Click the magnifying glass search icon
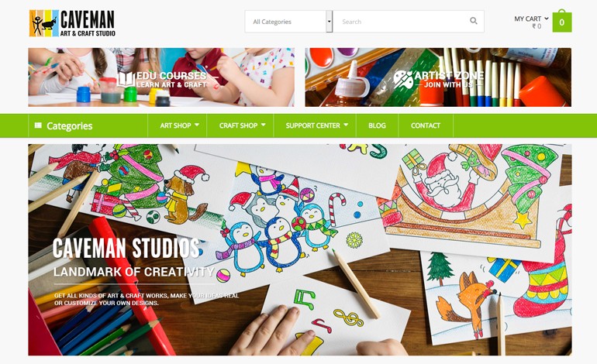This screenshot has height=364, width=597. coord(473,21)
